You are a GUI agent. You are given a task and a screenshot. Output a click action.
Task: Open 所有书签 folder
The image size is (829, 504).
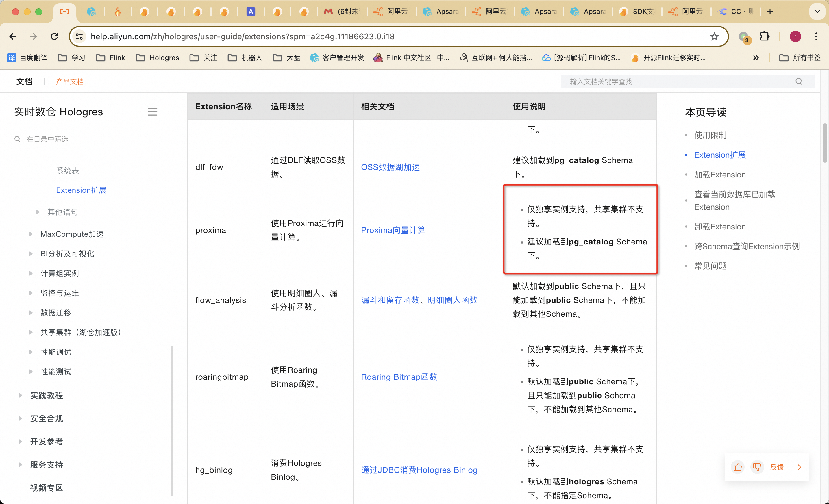click(800, 58)
